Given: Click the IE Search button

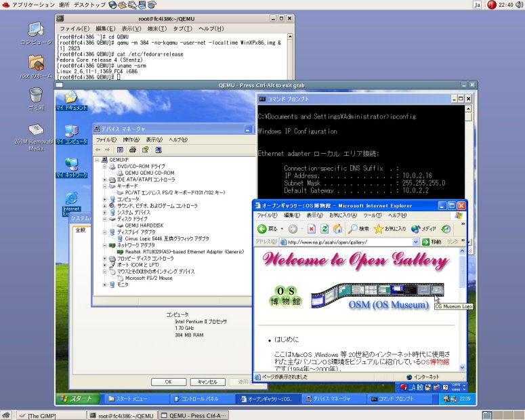Looking at the screenshot, I should 358,229.
